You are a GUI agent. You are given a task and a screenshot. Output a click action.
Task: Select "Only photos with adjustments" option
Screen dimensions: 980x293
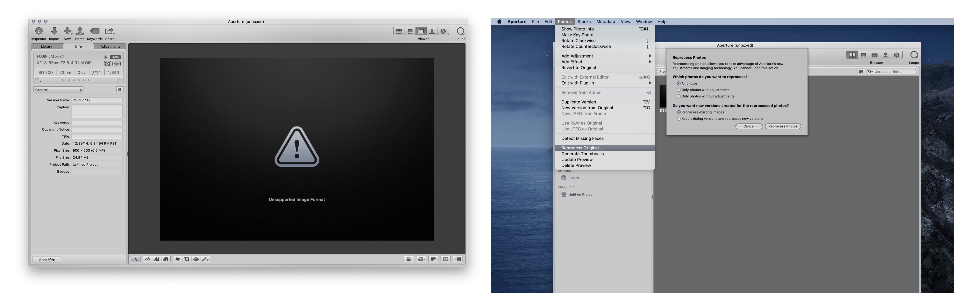click(679, 90)
